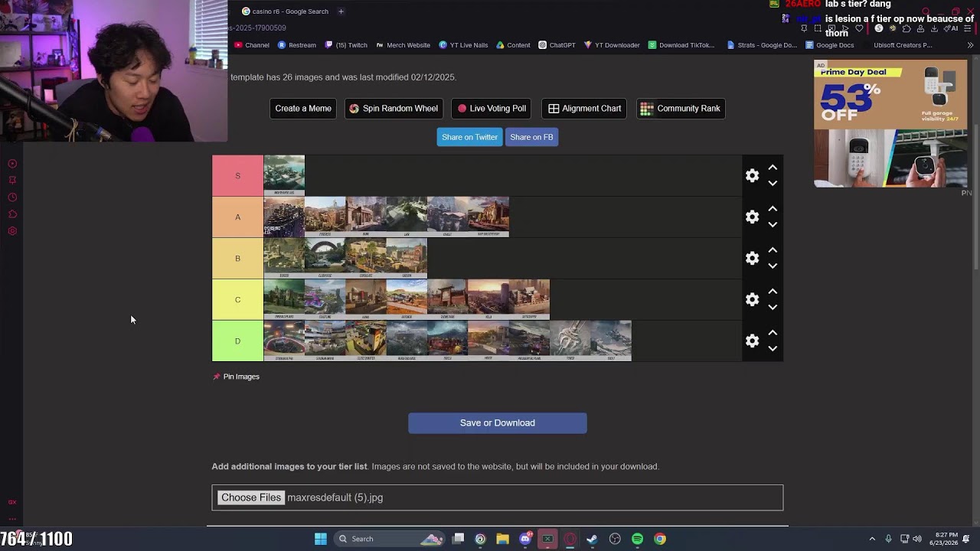The width and height of the screenshot is (980, 551).
Task: Open settings gear for B tier row
Action: 752,259
